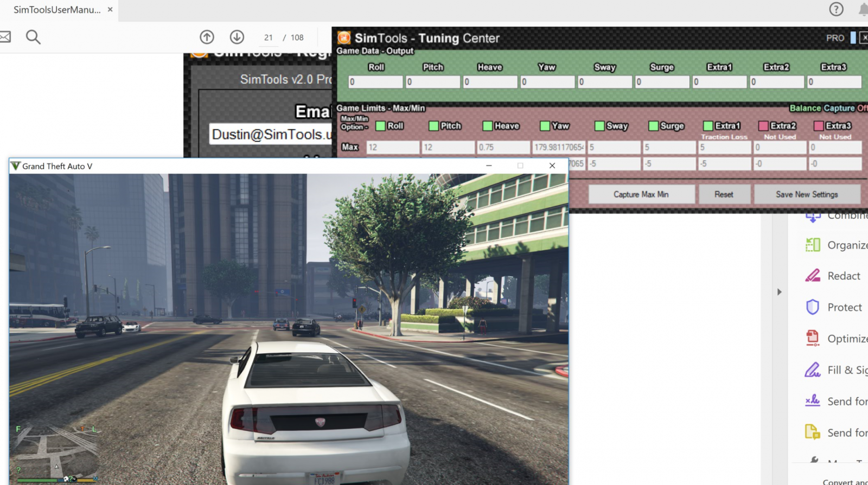Image resolution: width=868 pixels, height=485 pixels.
Task: Click the Sway Game Data output field
Action: [605, 82]
